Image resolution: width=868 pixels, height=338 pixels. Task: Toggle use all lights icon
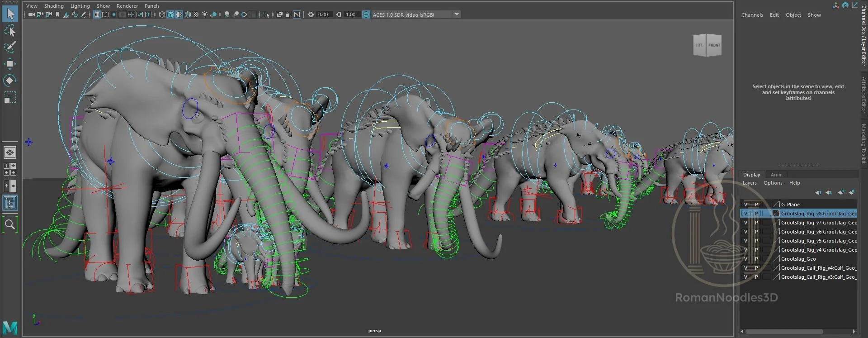point(205,14)
